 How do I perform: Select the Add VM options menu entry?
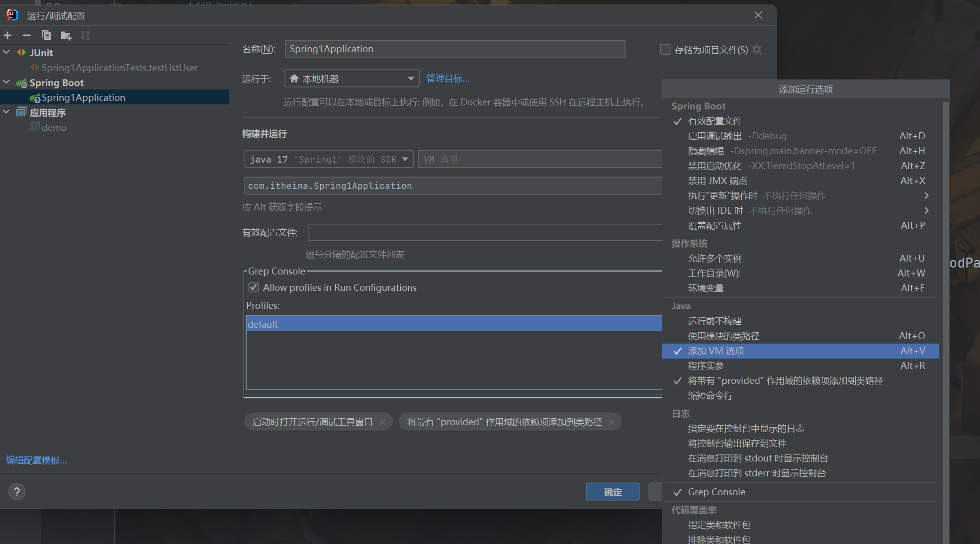(716, 351)
